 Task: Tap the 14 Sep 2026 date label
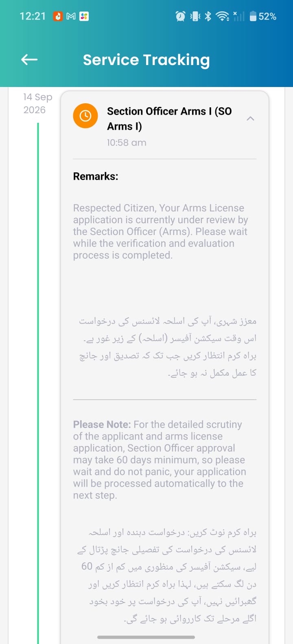(37, 103)
